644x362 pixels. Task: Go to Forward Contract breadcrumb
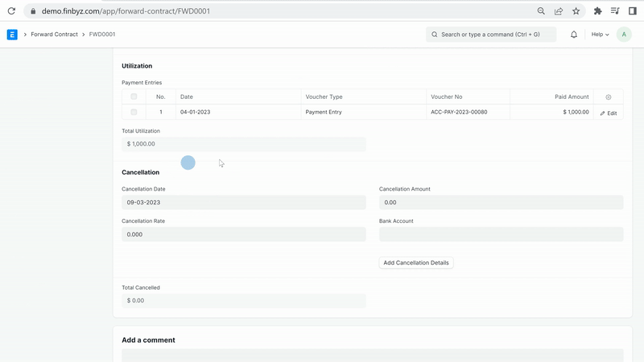(54, 35)
